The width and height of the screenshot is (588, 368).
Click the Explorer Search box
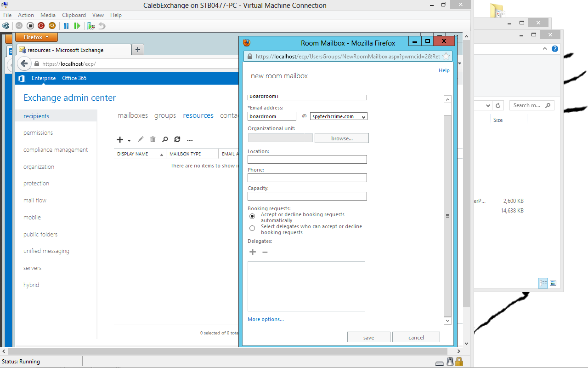(x=532, y=105)
